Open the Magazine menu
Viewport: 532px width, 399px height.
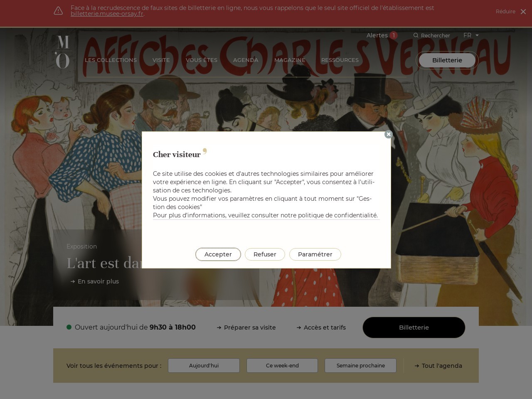pos(290,60)
